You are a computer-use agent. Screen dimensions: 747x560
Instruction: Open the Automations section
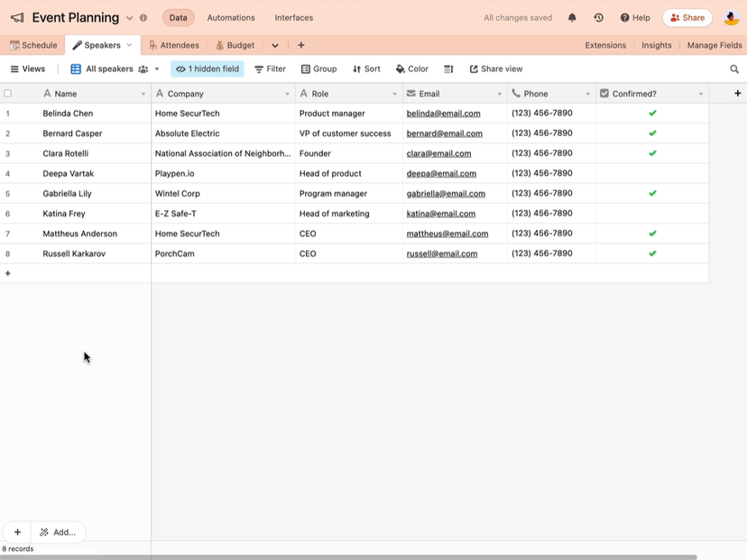pyautogui.click(x=231, y=17)
